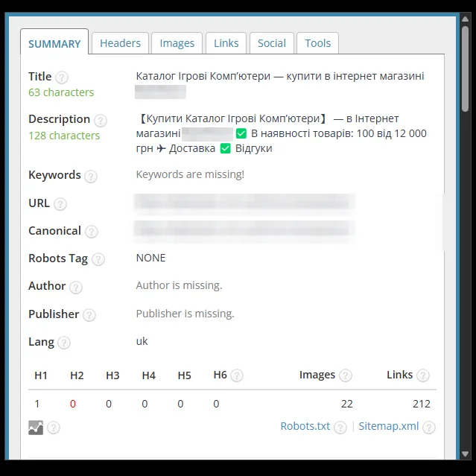Click the H1 column header
The image size is (476, 476).
[x=41, y=375]
